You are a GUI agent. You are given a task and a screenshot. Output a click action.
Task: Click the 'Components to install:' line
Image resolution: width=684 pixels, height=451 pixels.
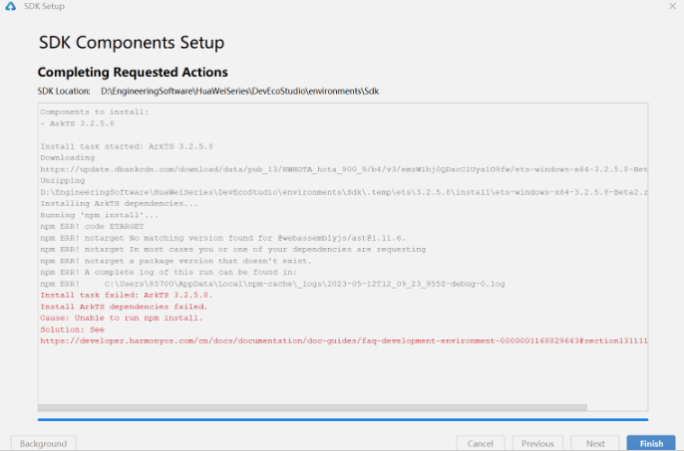[94, 112]
